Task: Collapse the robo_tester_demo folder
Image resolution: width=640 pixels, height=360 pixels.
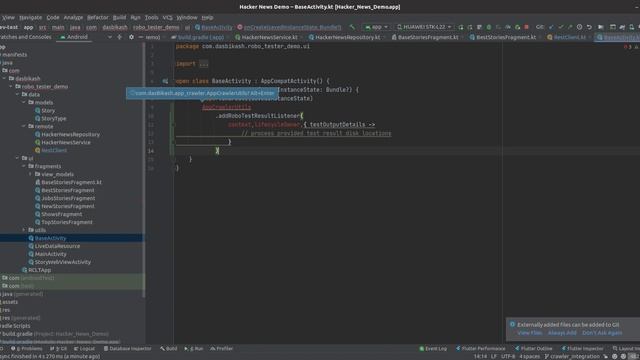Action: (11, 87)
